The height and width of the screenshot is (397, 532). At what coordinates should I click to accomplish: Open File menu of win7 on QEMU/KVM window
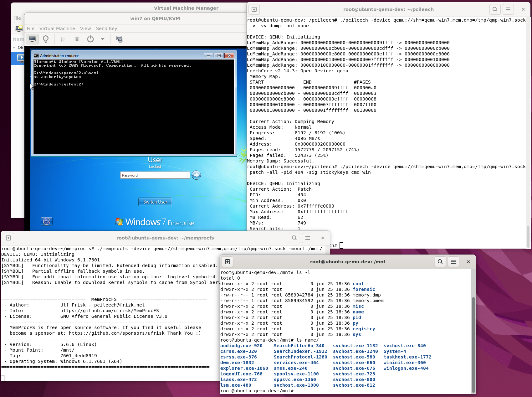point(31,28)
